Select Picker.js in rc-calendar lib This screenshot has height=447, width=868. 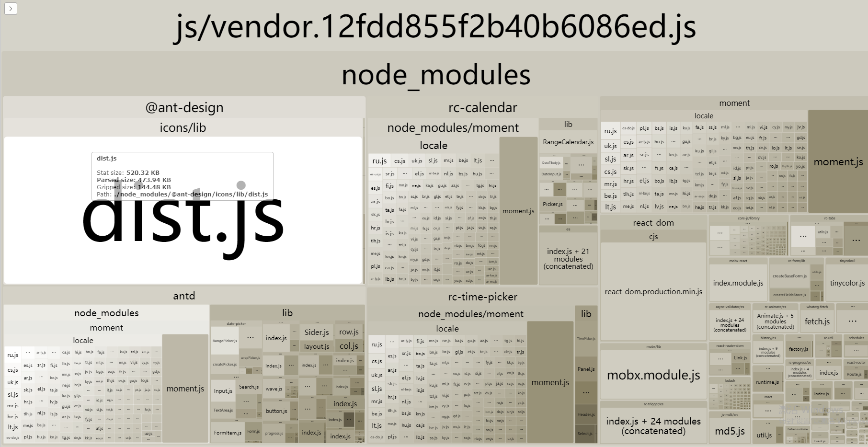pos(552,204)
